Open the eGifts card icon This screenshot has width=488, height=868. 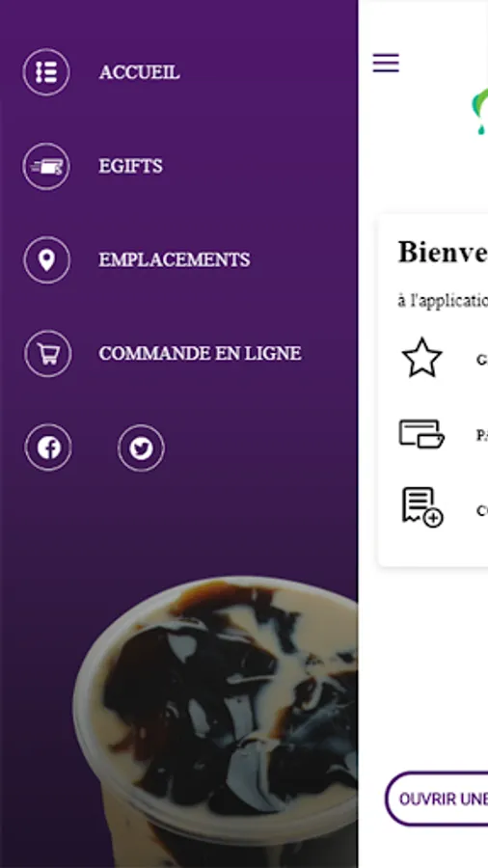click(46, 166)
